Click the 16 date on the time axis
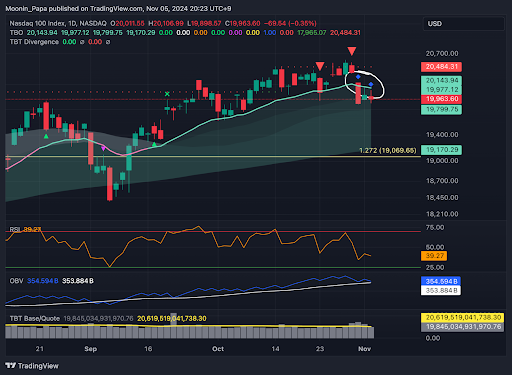Image resolution: width=512 pixels, height=375 pixels. pyautogui.click(x=148, y=349)
